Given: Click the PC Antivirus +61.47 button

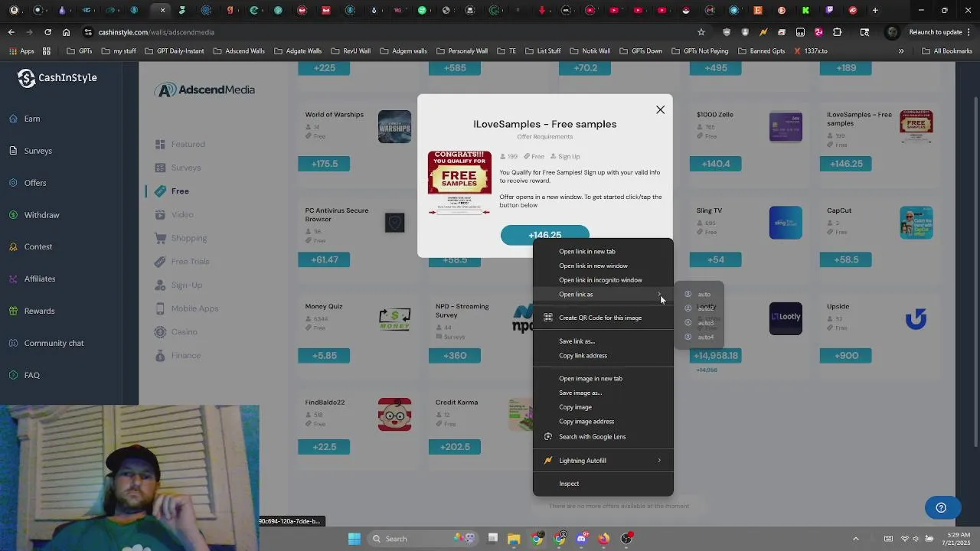Looking at the screenshot, I should pyautogui.click(x=325, y=259).
